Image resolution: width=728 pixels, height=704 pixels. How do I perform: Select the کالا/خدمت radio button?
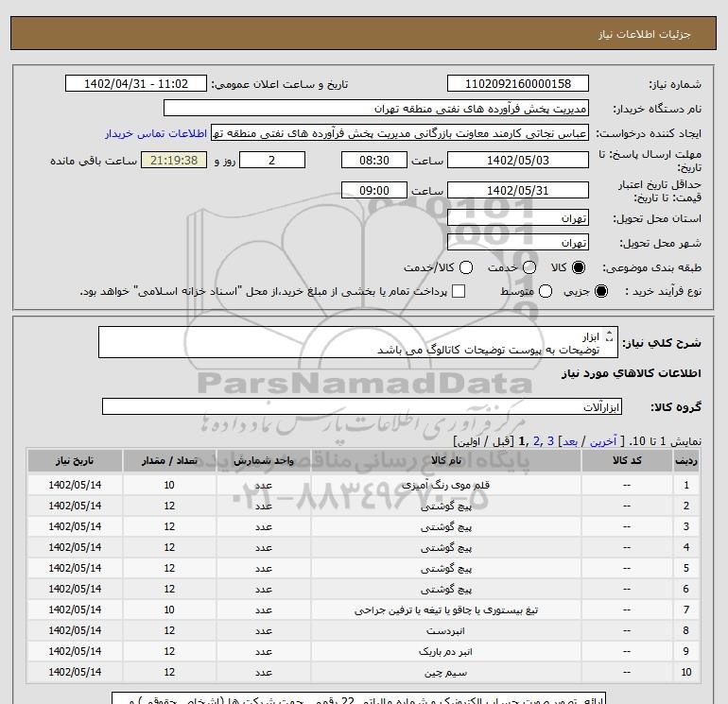466,267
